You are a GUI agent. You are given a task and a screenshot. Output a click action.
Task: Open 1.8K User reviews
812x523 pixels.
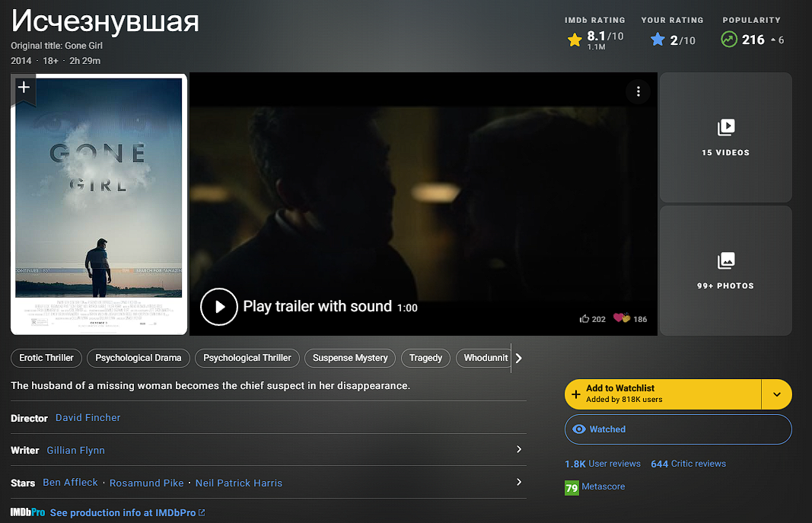coord(603,464)
